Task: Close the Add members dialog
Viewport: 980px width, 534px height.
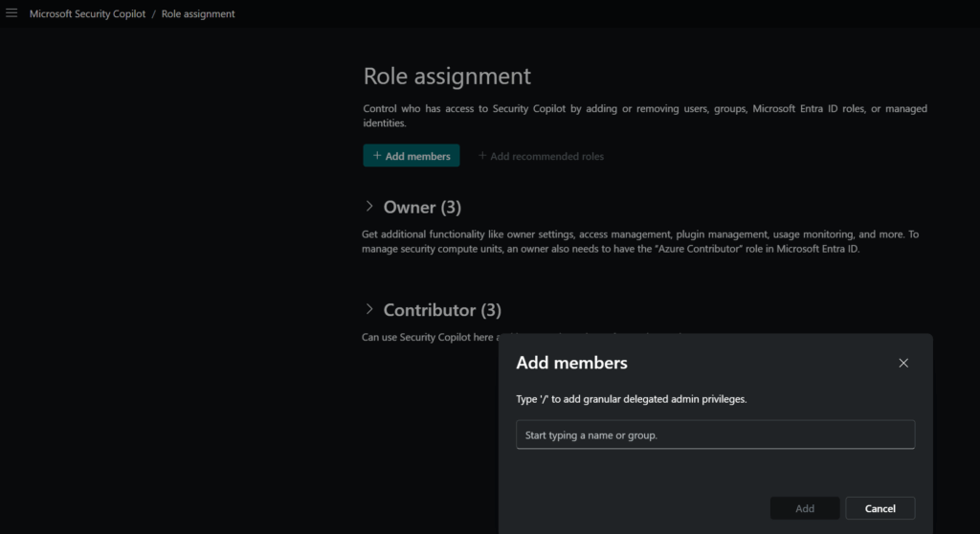Action: click(x=903, y=363)
